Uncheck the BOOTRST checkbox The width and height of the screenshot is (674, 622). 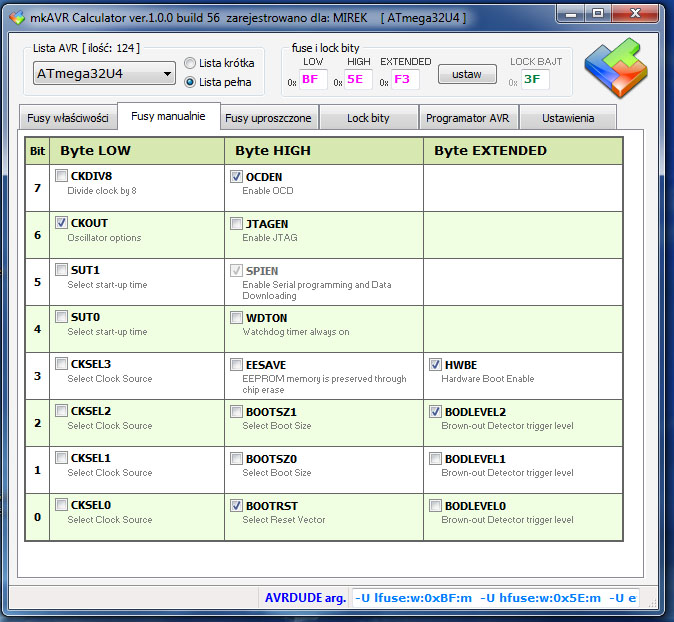point(236,506)
